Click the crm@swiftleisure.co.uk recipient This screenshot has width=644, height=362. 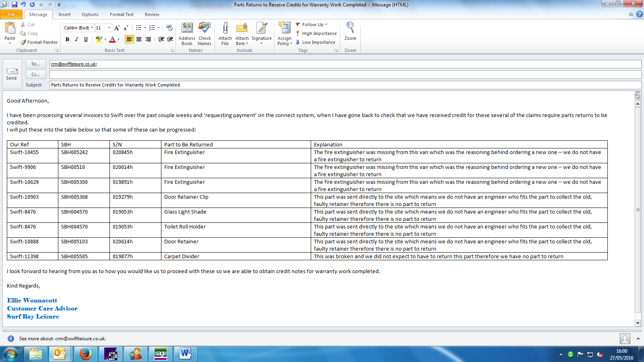pyautogui.click(x=74, y=64)
